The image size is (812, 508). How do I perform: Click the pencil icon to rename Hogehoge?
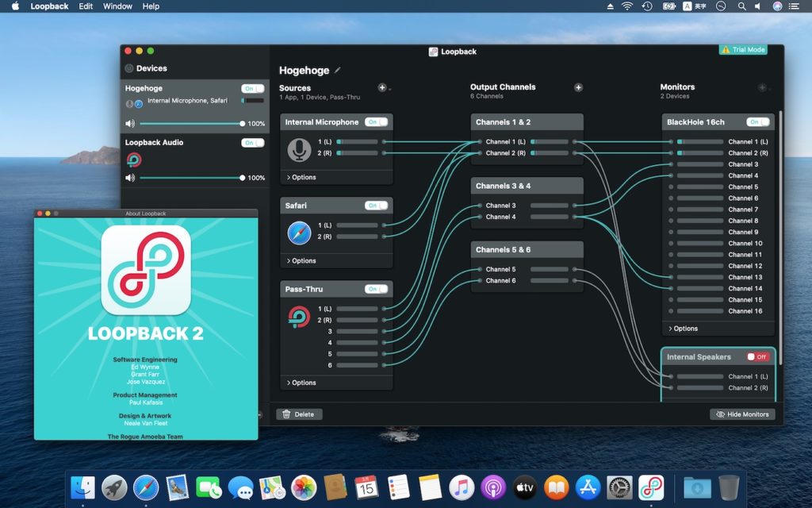point(338,70)
